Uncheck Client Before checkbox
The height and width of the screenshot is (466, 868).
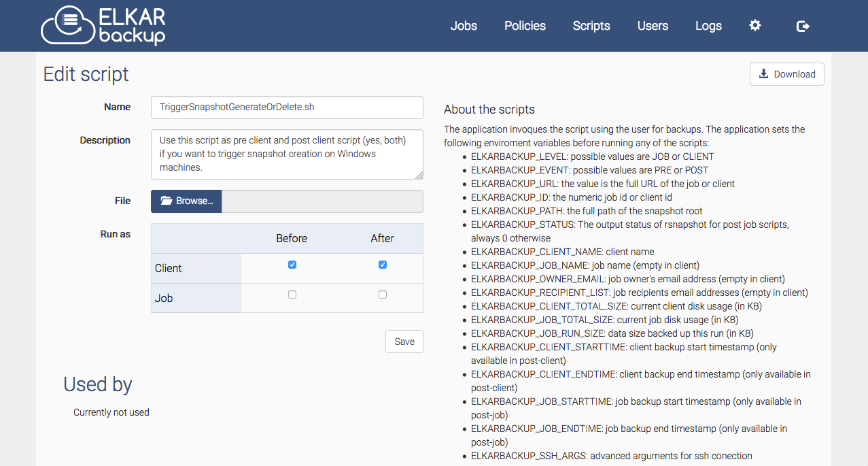[x=292, y=265]
